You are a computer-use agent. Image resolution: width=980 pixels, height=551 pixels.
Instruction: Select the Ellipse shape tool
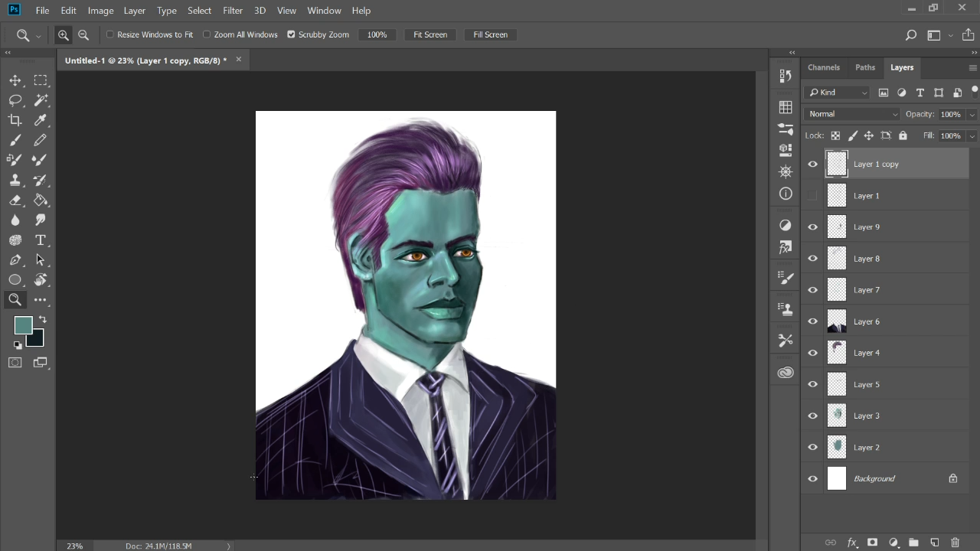coord(15,279)
